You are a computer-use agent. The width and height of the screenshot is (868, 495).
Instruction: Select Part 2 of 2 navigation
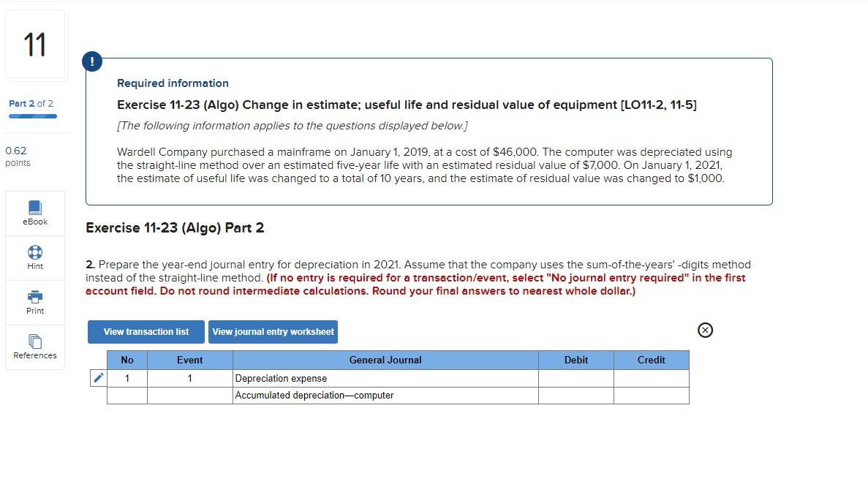point(31,104)
